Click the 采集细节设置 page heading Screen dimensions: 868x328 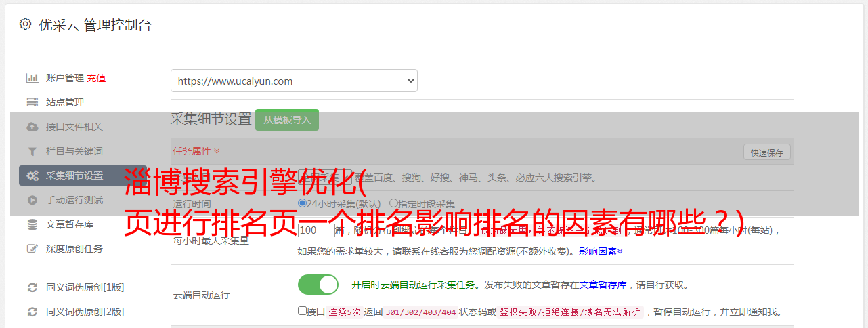tap(211, 119)
